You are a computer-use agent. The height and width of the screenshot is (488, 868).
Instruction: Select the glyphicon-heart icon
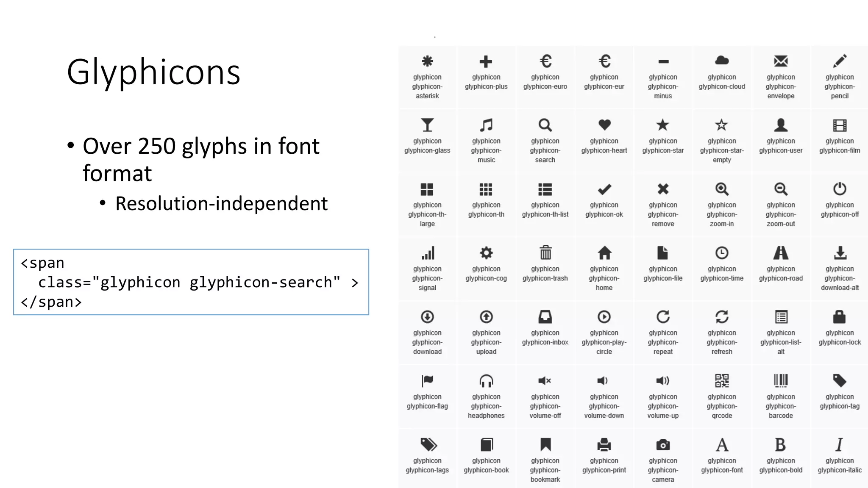(604, 125)
